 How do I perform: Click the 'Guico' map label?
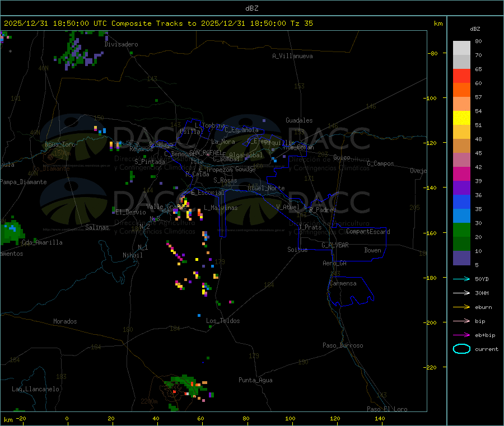pos(342,157)
